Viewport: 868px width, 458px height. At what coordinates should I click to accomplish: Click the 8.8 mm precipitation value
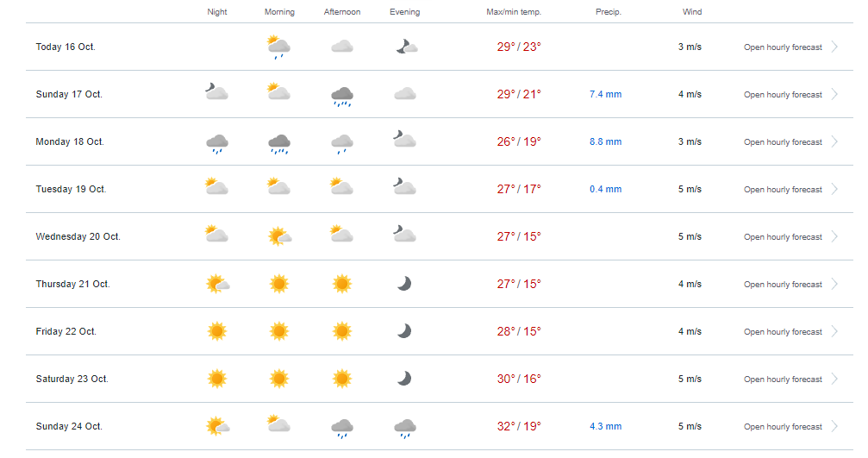606,141
